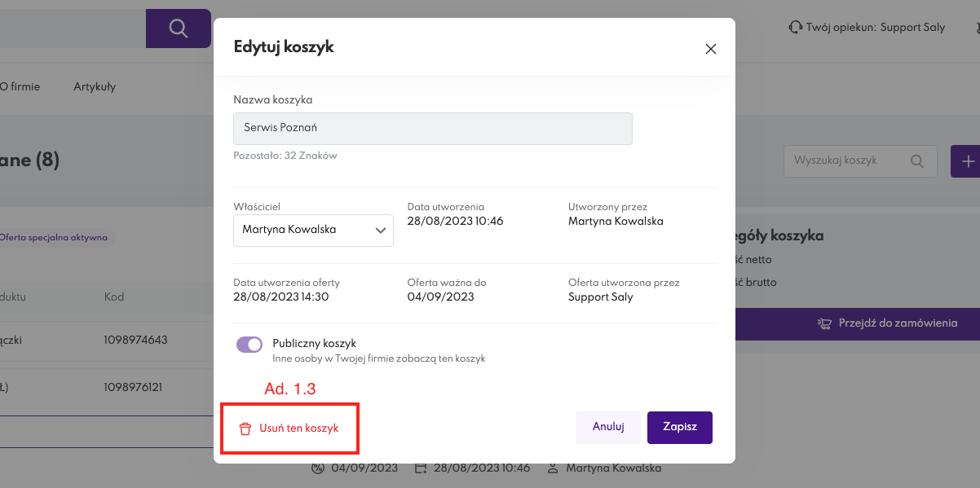Click the headset icon beside Twój opiekun

(795, 28)
